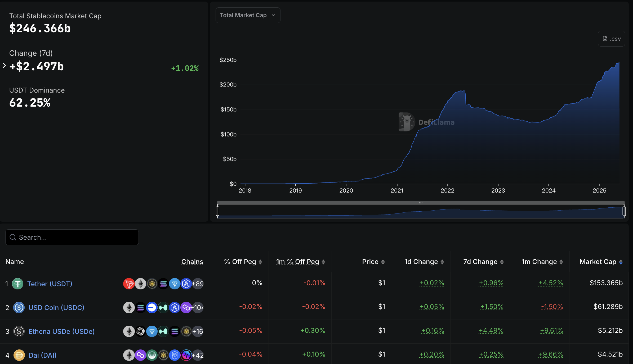This screenshot has width=633, height=364.
Task: Download chart data as .csv
Action: [611, 39]
